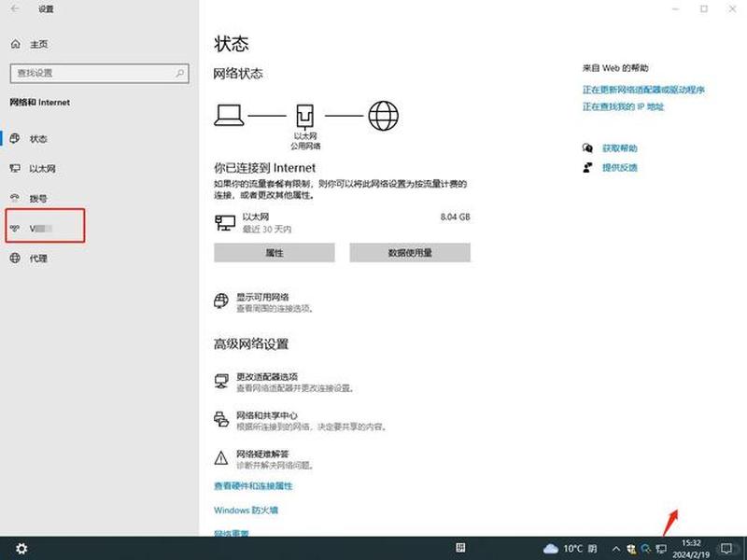Click the monitor icon beside 更改适配器选项
Viewport: 747px width, 560px height.
[x=221, y=381]
